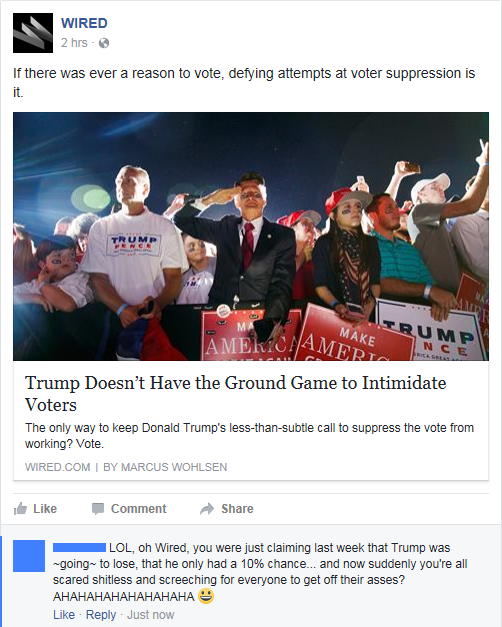Click the public globe privacy icon
This screenshot has height=627, width=502.
click(104, 43)
